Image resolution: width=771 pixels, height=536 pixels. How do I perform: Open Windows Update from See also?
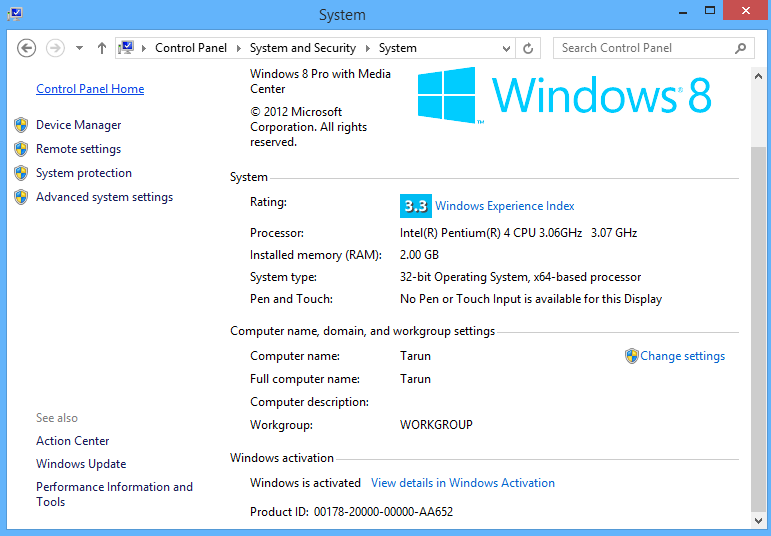[x=81, y=464]
